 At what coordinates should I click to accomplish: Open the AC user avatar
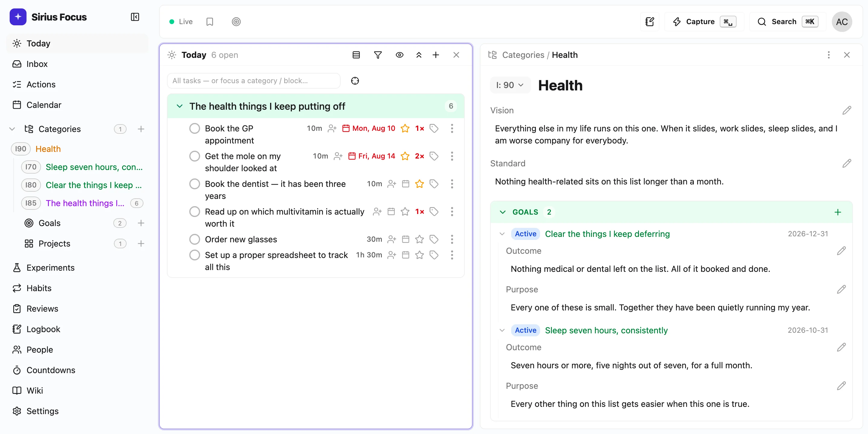(x=842, y=22)
